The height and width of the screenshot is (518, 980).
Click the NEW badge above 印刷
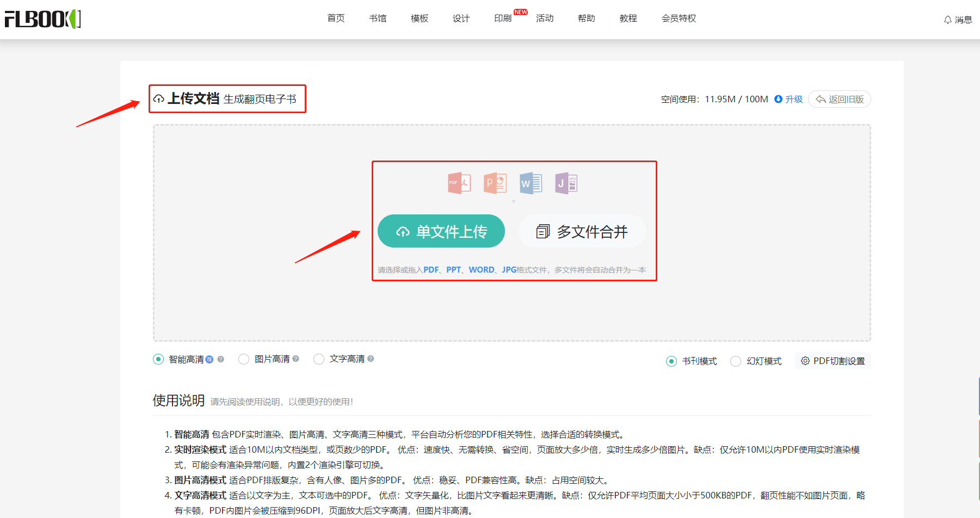tap(521, 12)
